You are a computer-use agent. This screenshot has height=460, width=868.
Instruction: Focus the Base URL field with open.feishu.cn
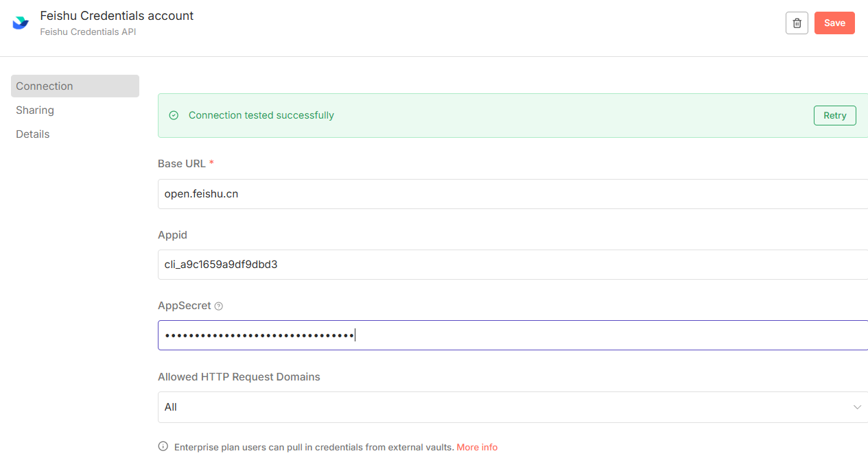point(513,194)
